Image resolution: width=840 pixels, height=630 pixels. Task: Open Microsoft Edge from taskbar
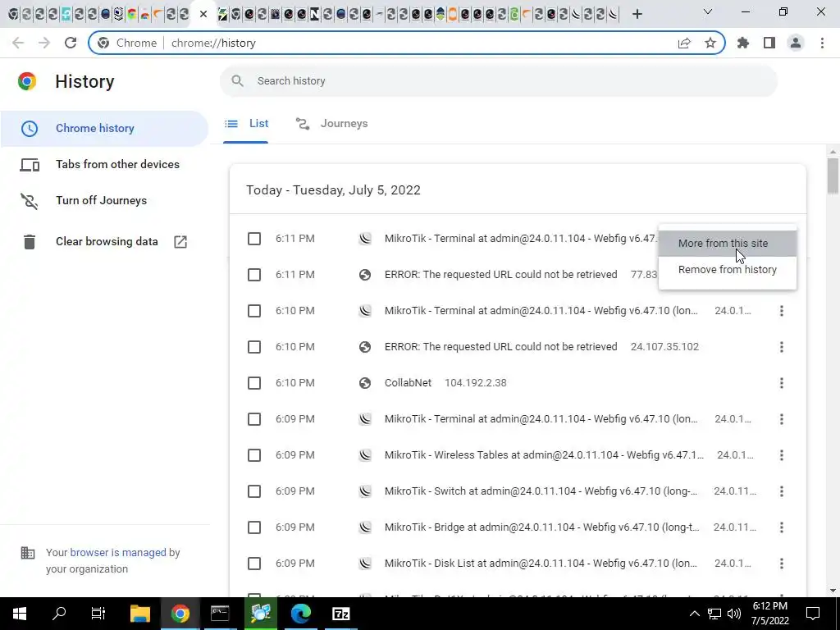(x=300, y=614)
